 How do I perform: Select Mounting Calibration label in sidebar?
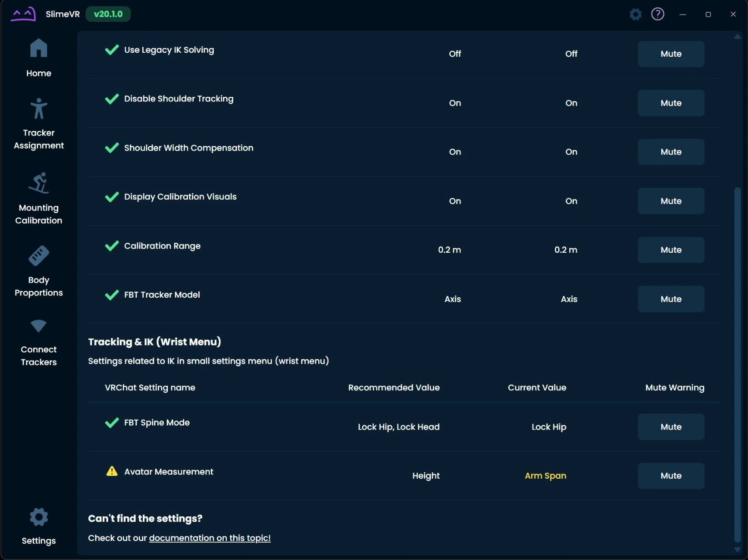click(39, 214)
